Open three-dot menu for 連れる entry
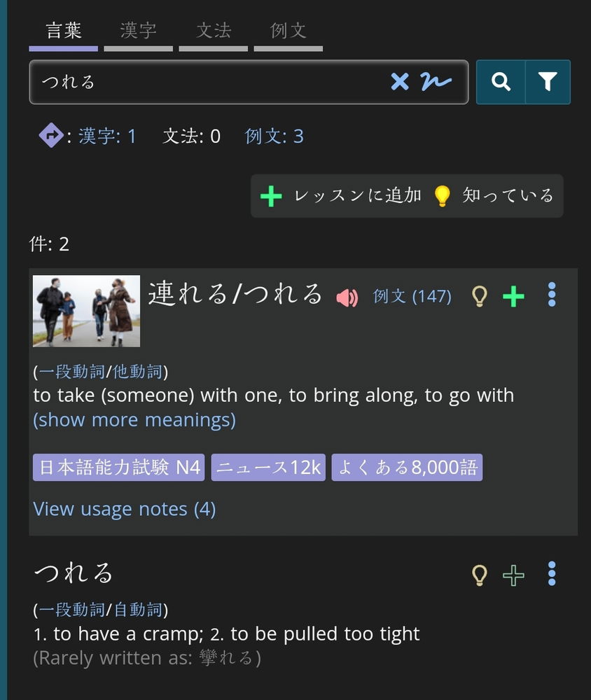This screenshot has height=700, width=591. (552, 295)
